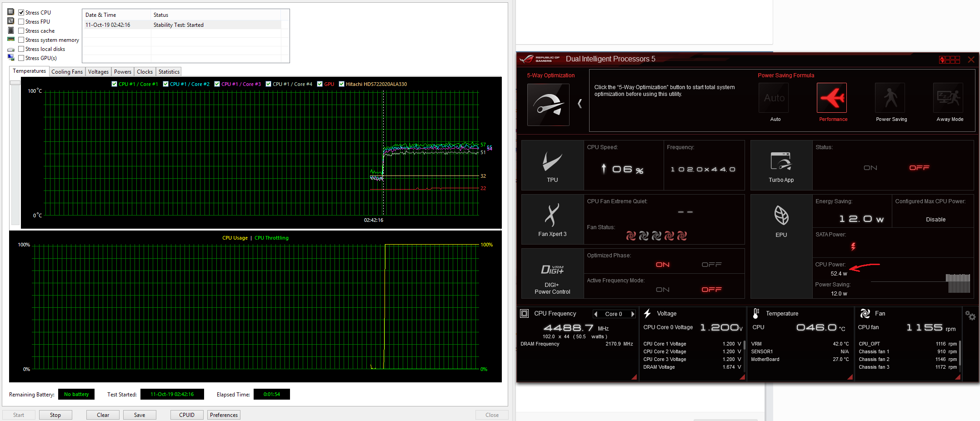
Task: Click the Stress GPU(s) monitor icon
Action: coord(11,57)
